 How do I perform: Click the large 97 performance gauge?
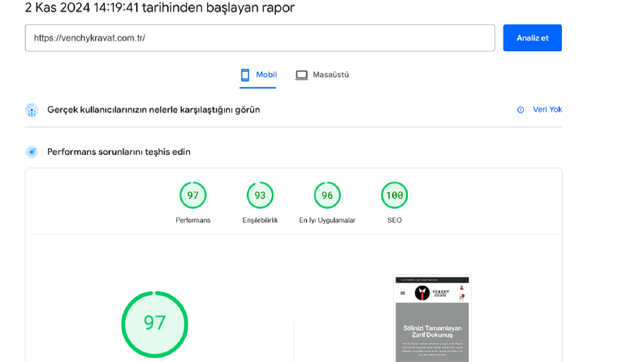point(154,324)
